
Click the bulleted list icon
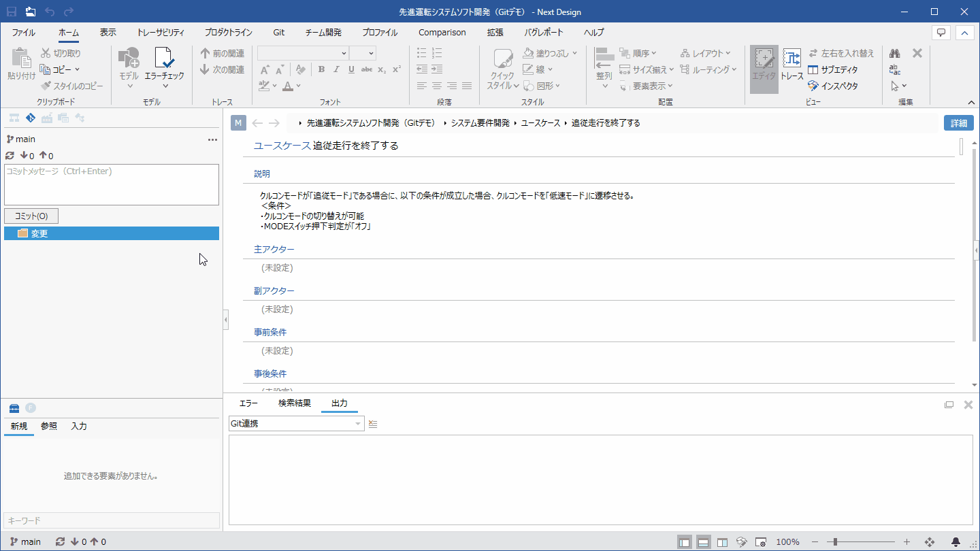click(x=422, y=53)
